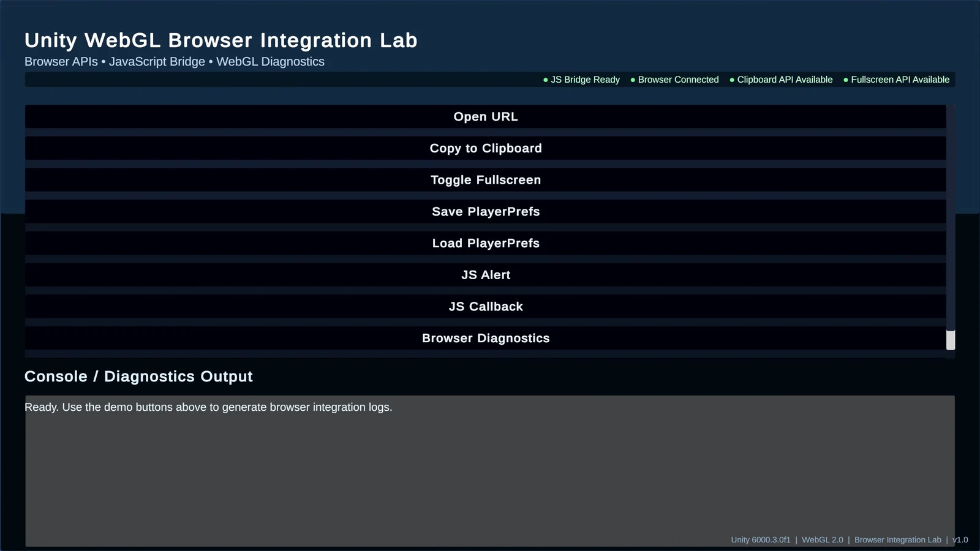Image resolution: width=980 pixels, height=551 pixels.
Task: Click the button list scrollbar thumb
Action: (x=951, y=340)
